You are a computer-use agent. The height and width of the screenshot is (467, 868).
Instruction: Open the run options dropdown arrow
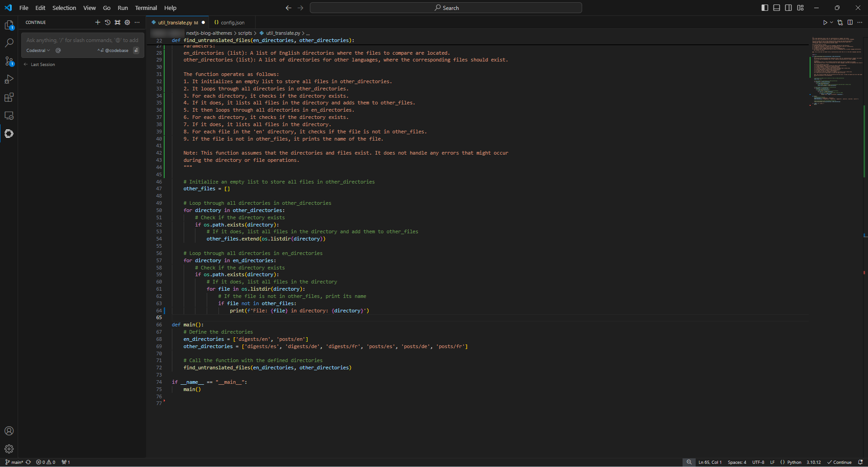pos(831,22)
